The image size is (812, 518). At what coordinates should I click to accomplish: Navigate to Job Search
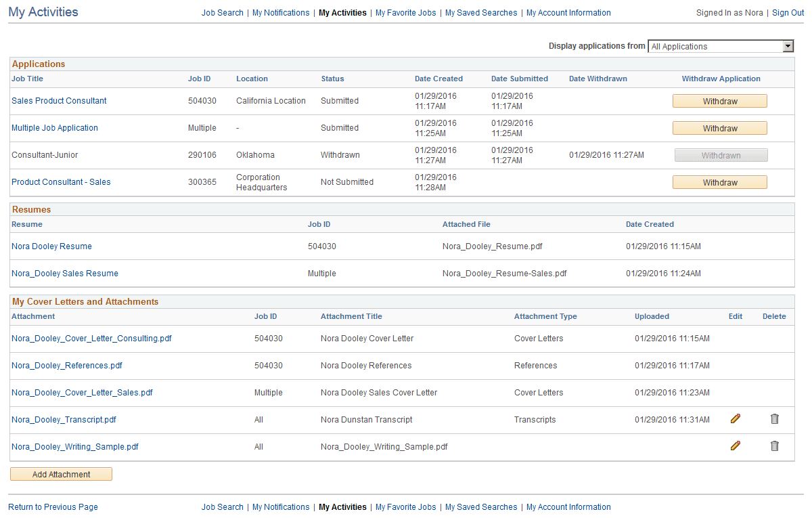pyautogui.click(x=222, y=12)
